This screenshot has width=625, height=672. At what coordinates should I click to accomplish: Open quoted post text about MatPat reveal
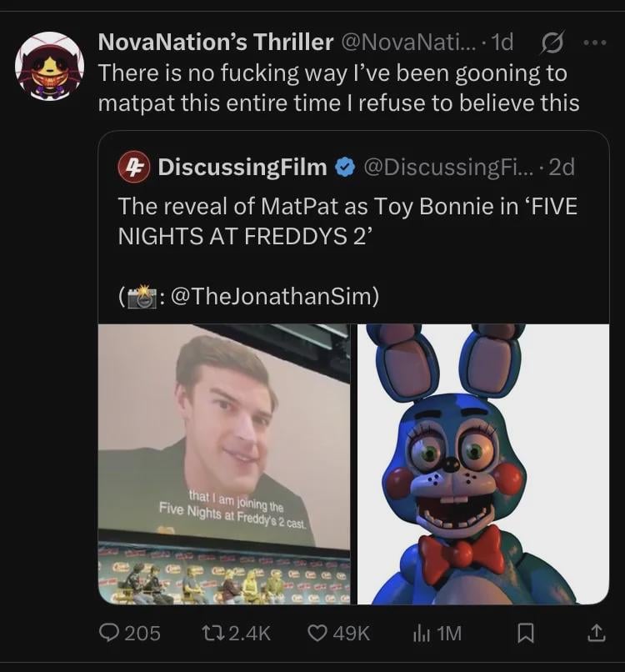click(347, 218)
